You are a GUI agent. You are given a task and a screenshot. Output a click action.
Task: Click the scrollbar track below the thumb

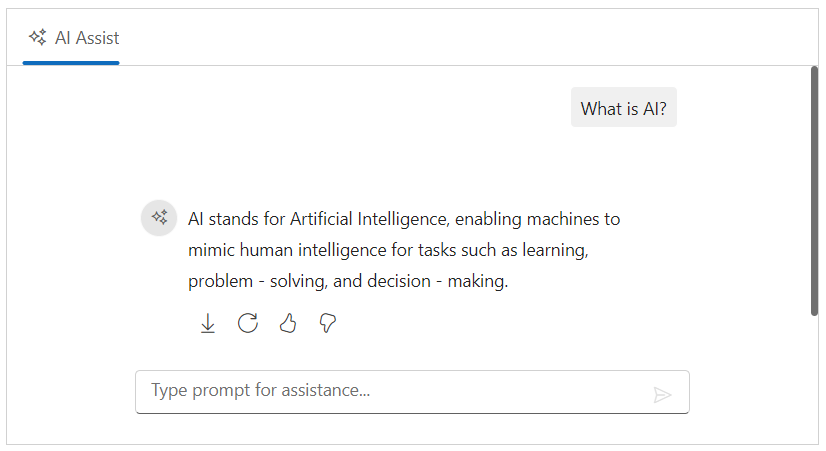point(814,380)
